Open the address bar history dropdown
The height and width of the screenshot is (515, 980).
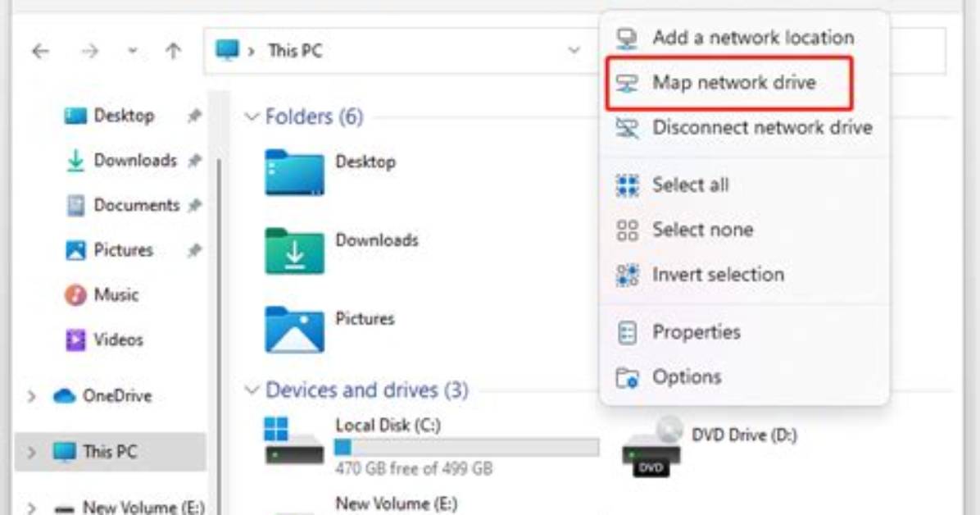click(x=573, y=50)
